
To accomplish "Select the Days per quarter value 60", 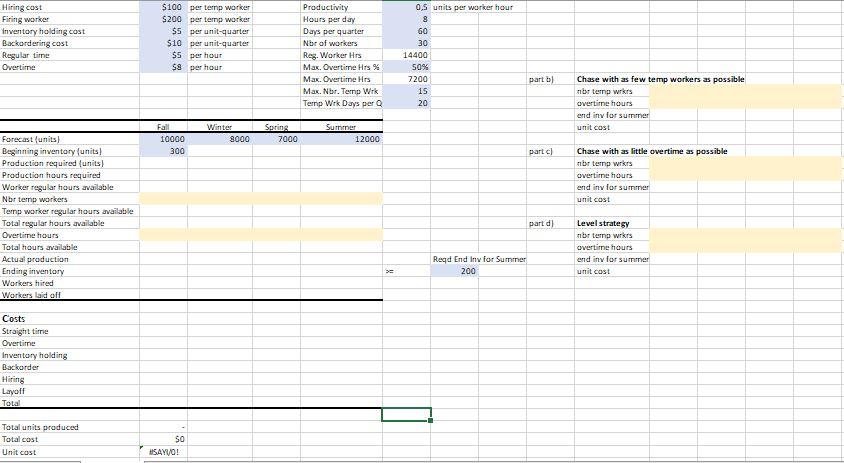I will pyautogui.click(x=406, y=31).
